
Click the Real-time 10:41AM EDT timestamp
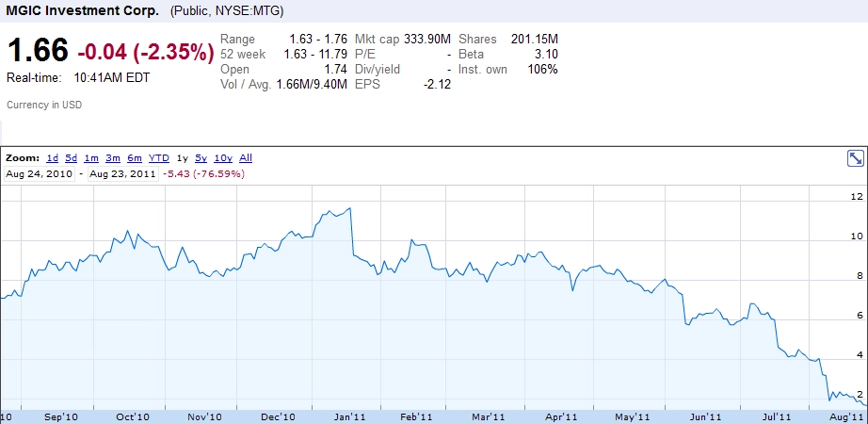pos(78,78)
